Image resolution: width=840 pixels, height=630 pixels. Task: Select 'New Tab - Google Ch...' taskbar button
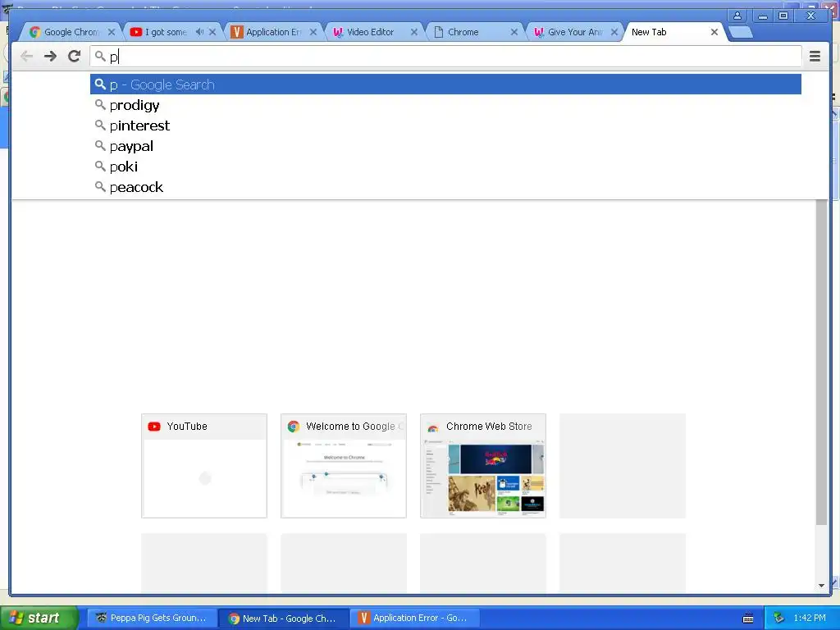283,619
